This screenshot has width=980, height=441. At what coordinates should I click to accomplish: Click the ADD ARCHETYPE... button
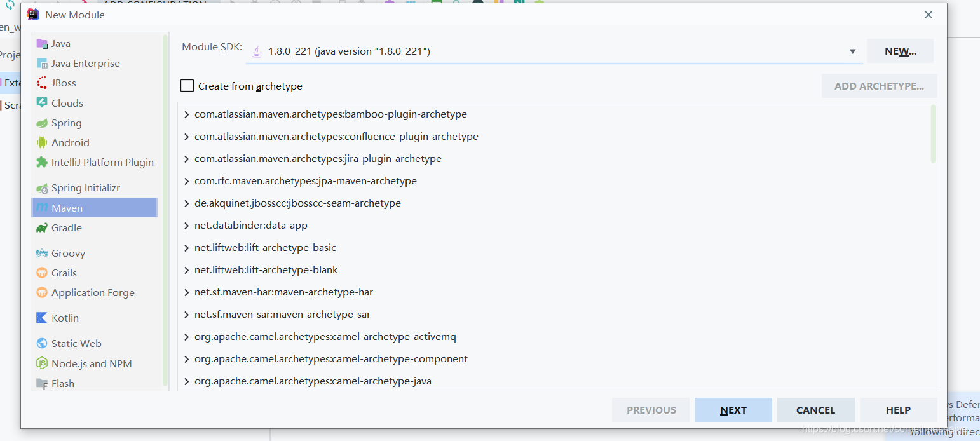879,86
